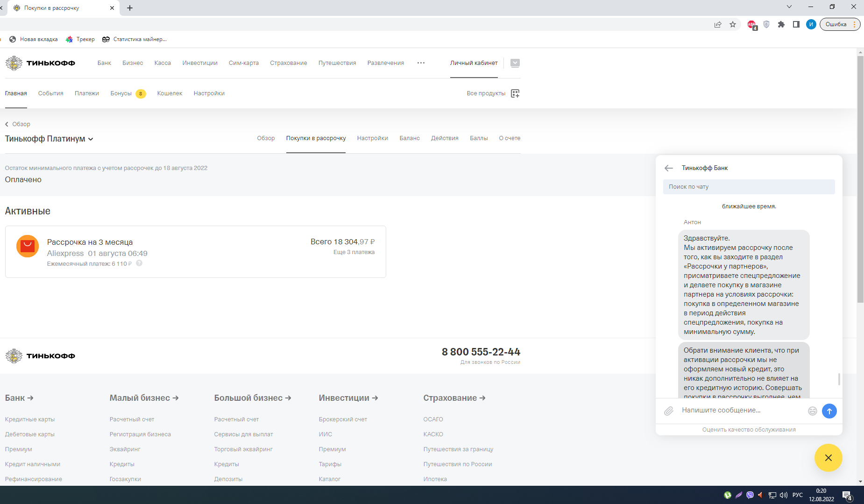Switch to the 'Платежи' tab
This screenshot has height=504, width=864.
[x=87, y=93]
